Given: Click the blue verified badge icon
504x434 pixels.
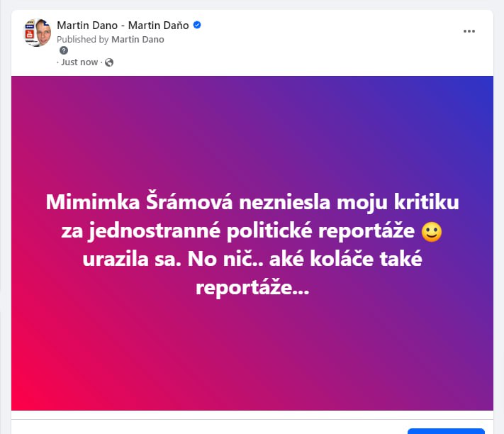Looking at the screenshot, I should 197,25.
